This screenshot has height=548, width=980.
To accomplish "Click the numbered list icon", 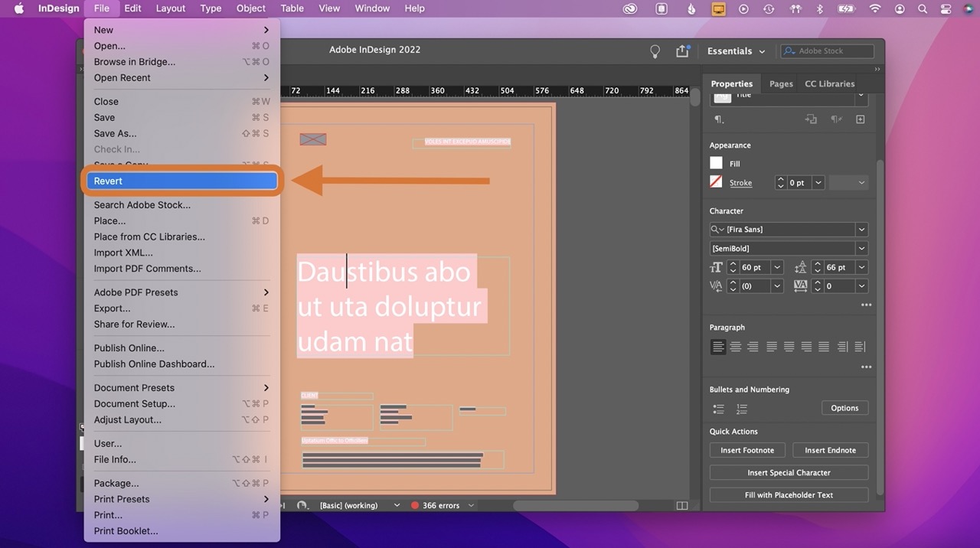I will click(741, 409).
